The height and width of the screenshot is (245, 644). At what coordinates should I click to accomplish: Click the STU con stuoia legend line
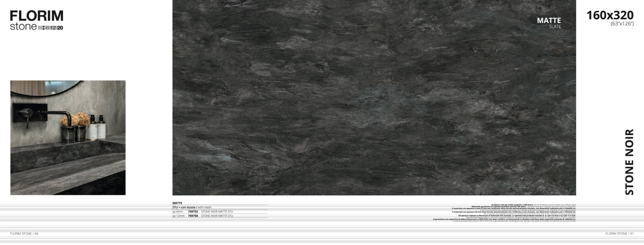coord(192,207)
